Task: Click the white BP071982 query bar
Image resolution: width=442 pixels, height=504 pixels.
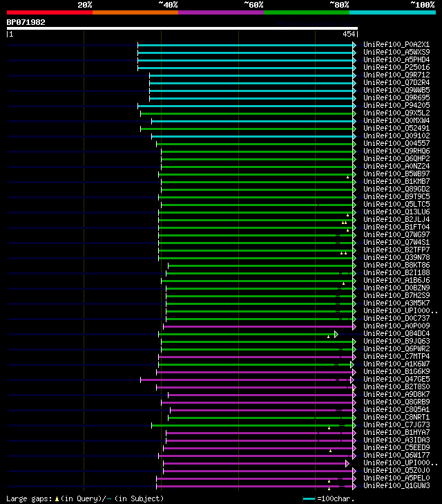Action: point(182,28)
